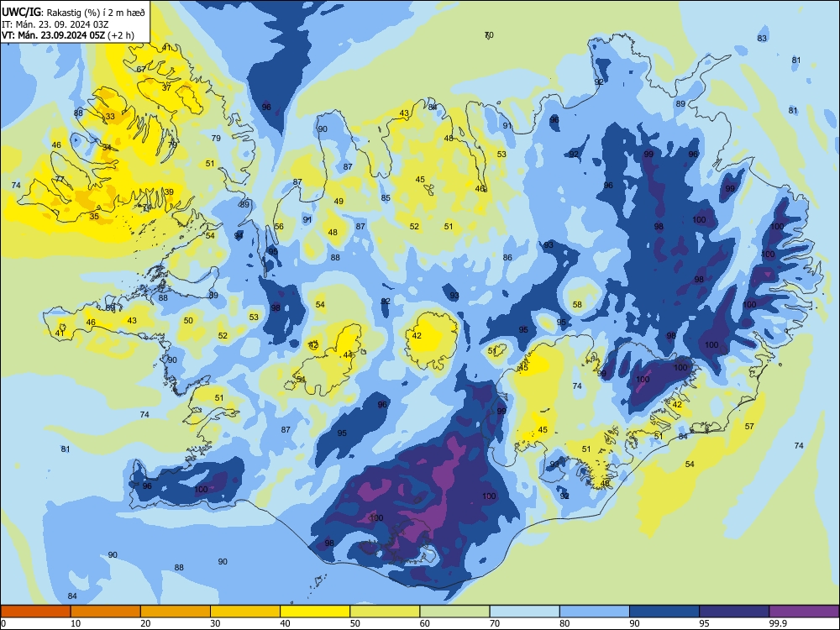Click the '56' humidity value on the map
This screenshot has height=630, width=840.
point(279,227)
